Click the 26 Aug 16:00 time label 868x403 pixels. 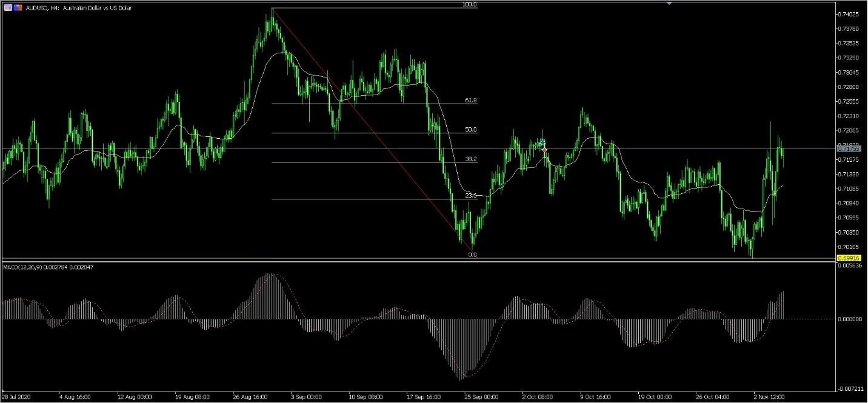pyautogui.click(x=251, y=398)
